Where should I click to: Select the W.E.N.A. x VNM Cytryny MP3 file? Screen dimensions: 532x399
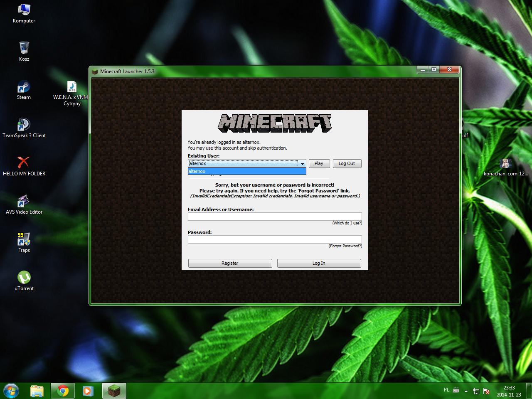(x=72, y=93)
